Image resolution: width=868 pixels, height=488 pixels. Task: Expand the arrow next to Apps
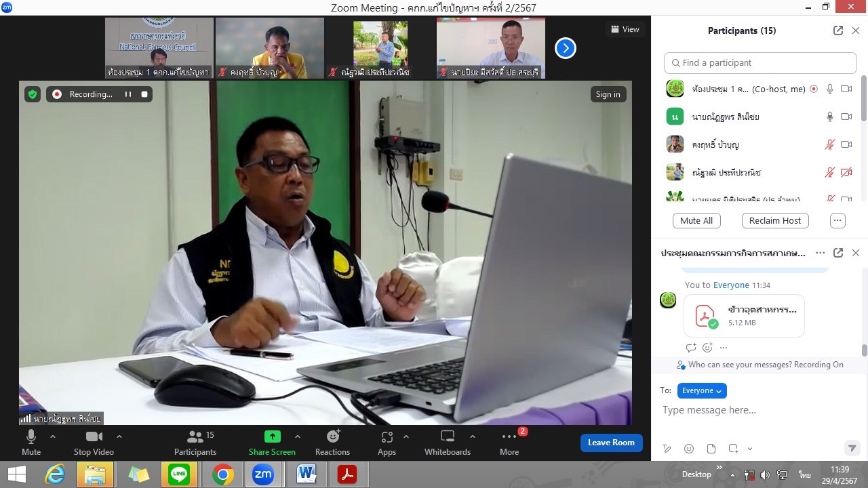(x=406, y=436)
